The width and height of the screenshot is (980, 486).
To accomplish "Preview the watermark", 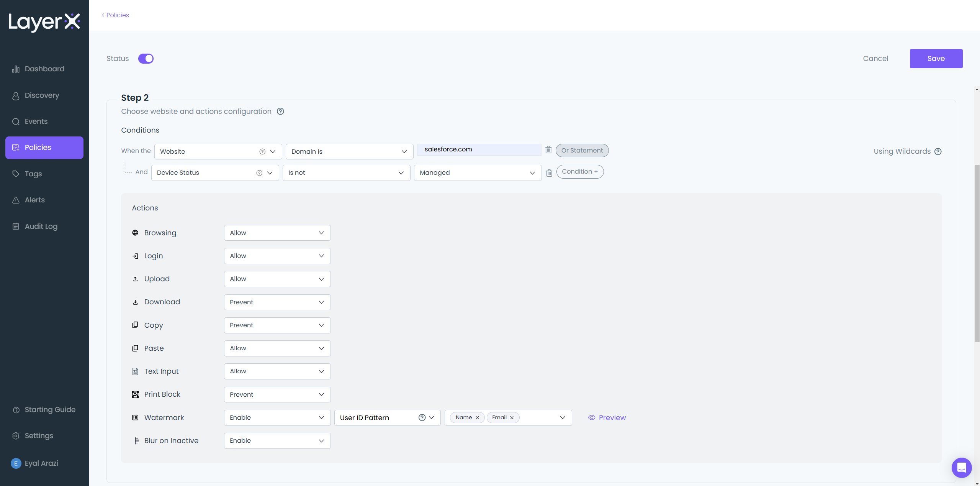I will point(607,418).
